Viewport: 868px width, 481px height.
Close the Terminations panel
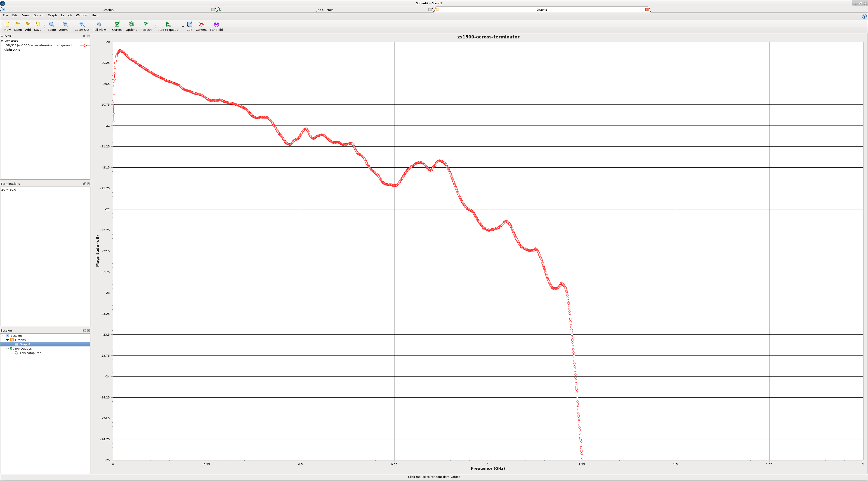coord(89,184)
